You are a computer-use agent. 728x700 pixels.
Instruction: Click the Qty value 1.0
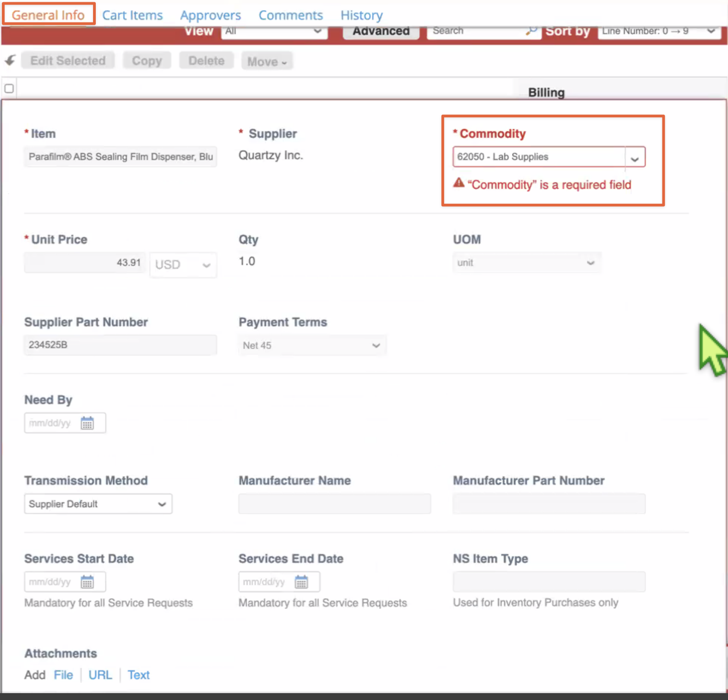247,261
